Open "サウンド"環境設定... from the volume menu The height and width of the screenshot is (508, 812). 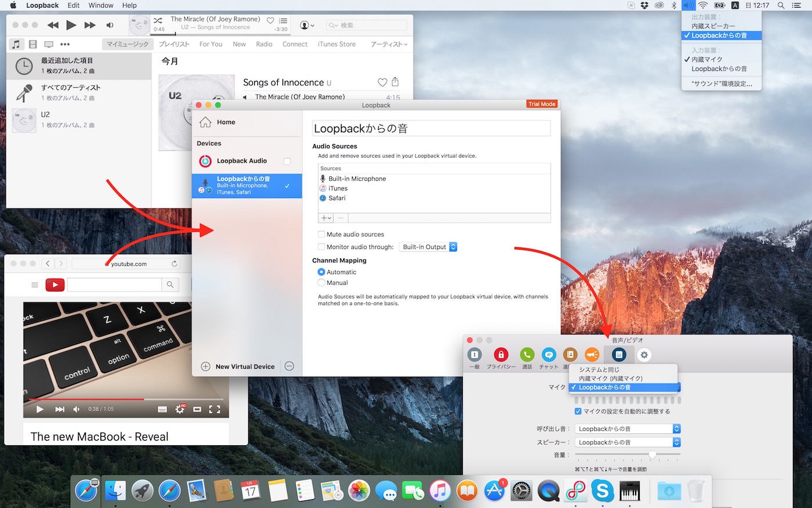[722, 84]
